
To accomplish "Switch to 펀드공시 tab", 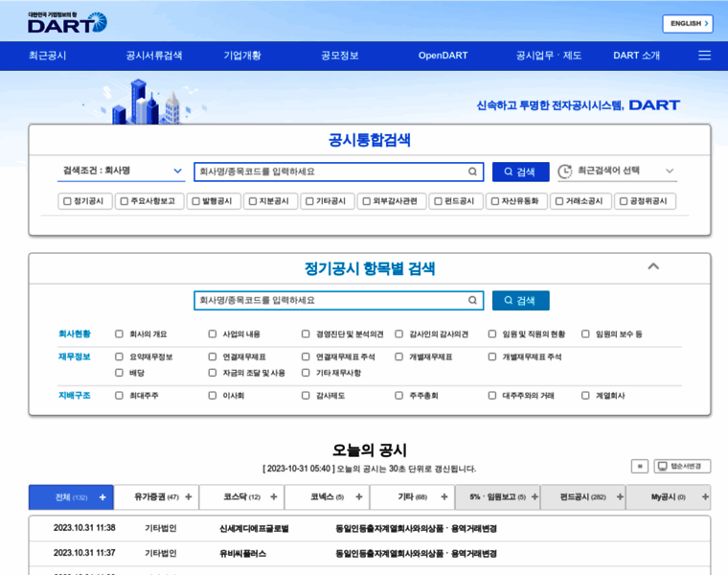I will coord(583,497).
